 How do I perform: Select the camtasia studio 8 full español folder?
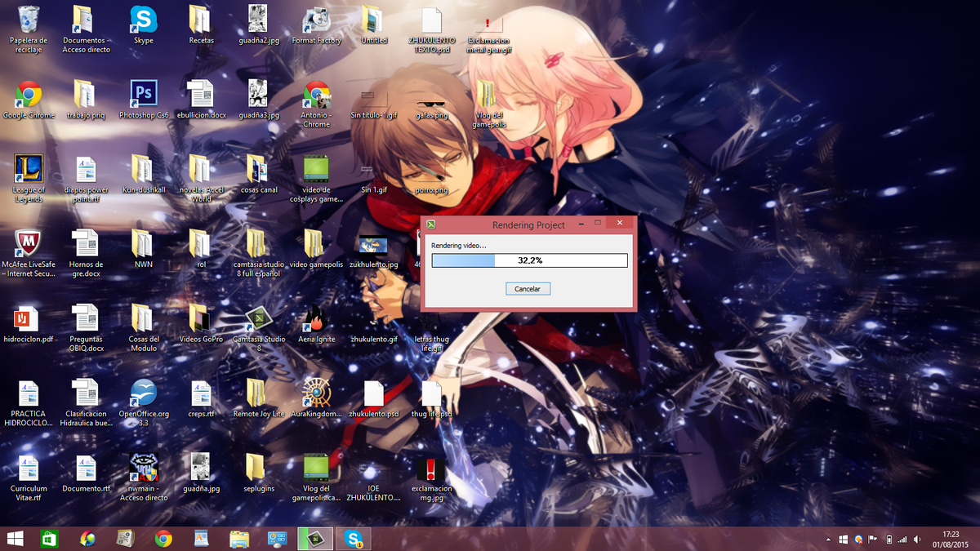(x=259, y=253)
